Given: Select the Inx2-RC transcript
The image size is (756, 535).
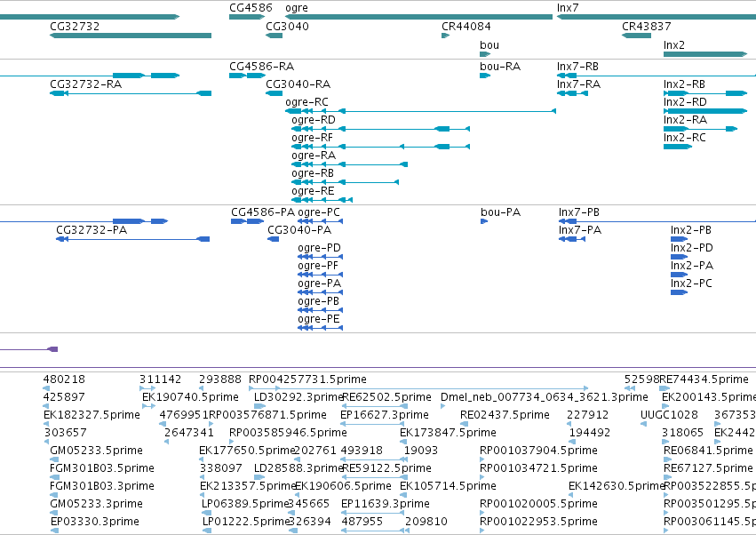Looking at the screenshot, I should [678, 147].
